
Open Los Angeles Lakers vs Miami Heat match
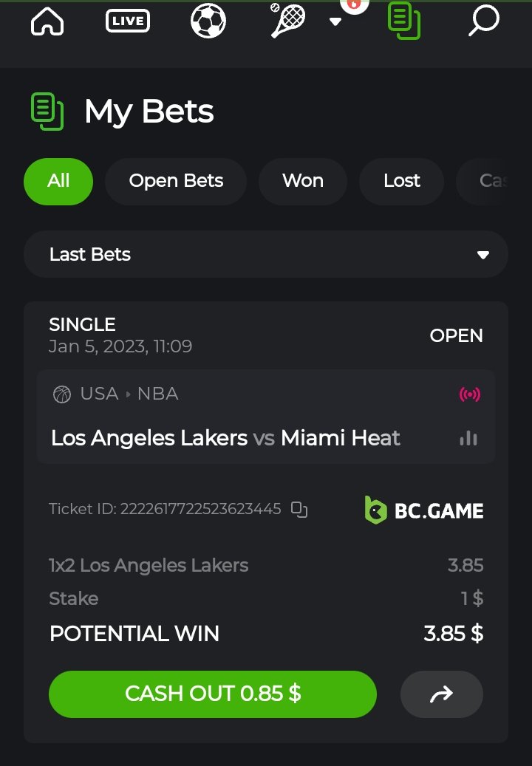[225, 438]
